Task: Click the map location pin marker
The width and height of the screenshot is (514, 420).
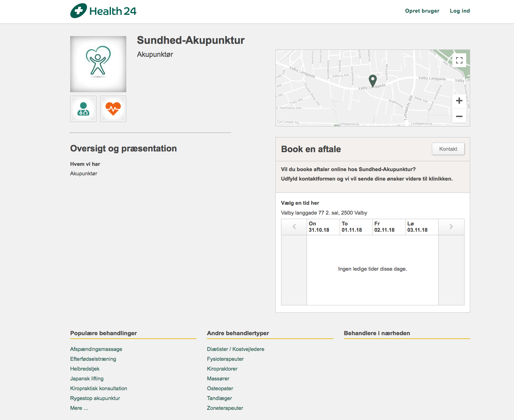Action: coord(373,81)
